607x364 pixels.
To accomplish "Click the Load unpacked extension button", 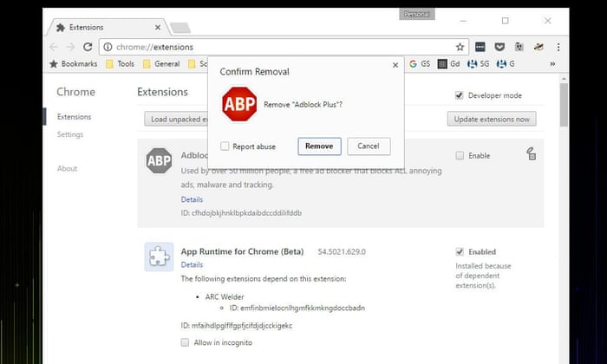I will tap(176, 119).
